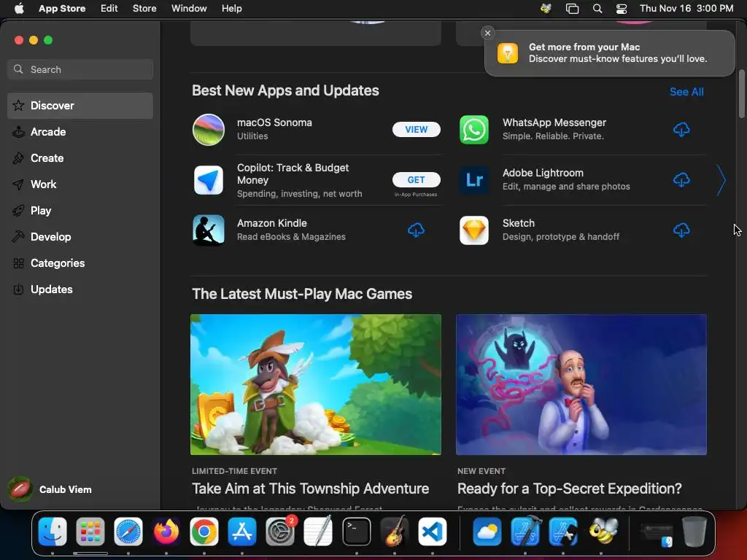Open the Copilot app icon
The width and height of the screenshot is (747, 560).
pos(208,180)
